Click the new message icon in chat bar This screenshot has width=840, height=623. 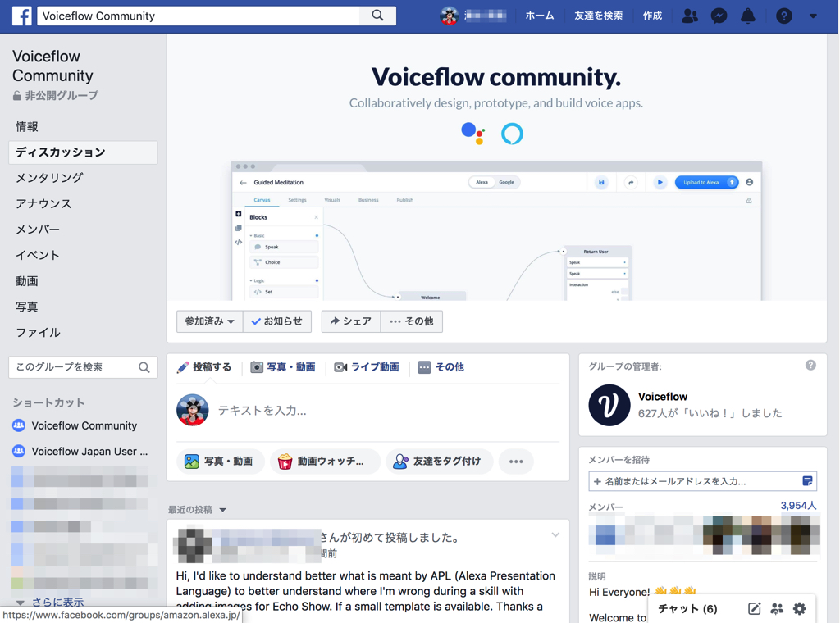(755, 608)
